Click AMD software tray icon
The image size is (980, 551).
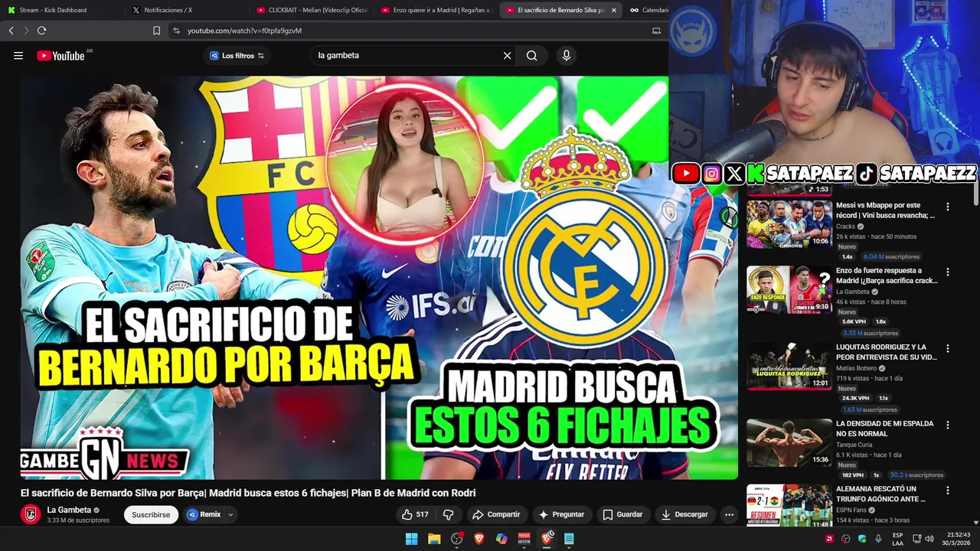tap(829, 539)
